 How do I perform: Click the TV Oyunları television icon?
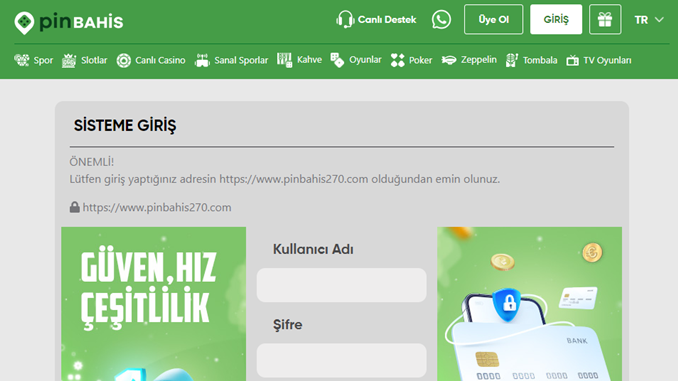(x=572, y=60)
